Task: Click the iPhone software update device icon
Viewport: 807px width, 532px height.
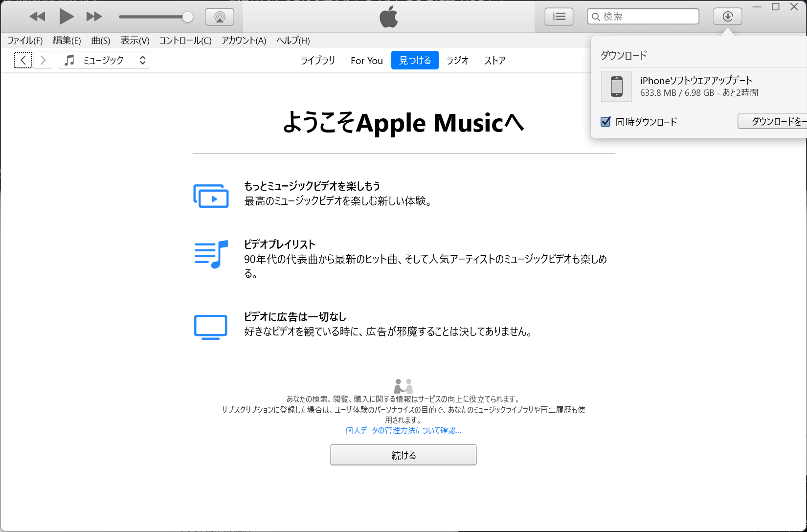Action: tap(616, 87)
